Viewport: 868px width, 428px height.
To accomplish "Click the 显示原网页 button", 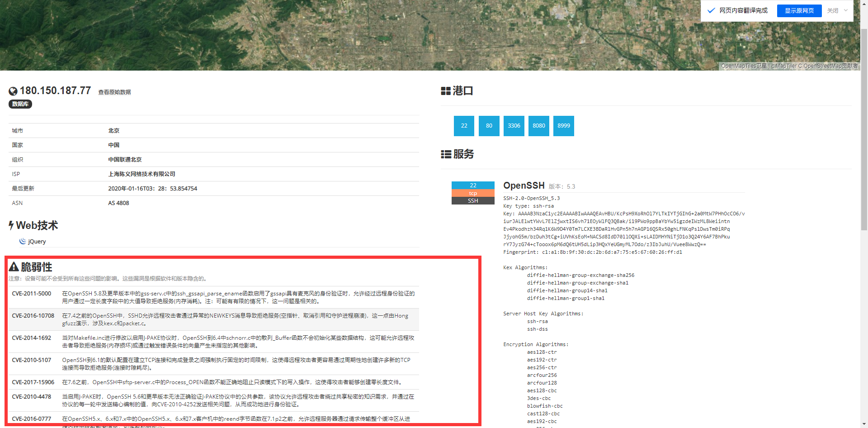I will (799, 10).
